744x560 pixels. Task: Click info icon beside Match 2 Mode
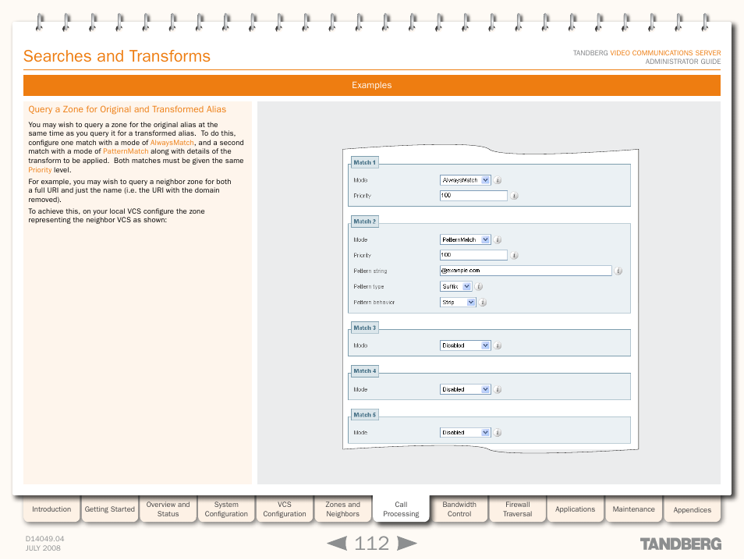(498, 240)
